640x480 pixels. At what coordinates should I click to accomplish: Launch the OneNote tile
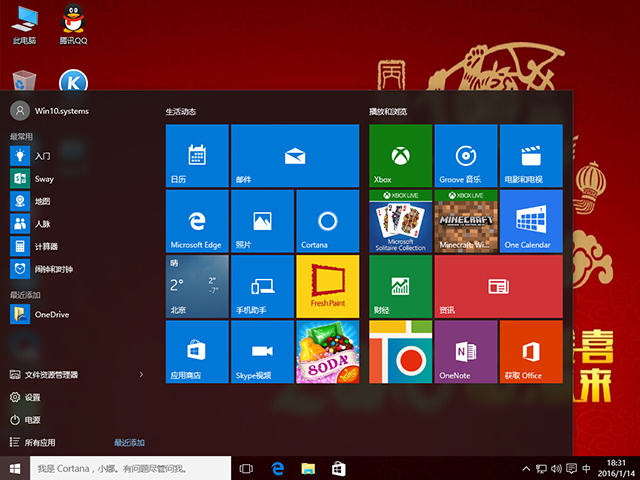pos(465,351)
